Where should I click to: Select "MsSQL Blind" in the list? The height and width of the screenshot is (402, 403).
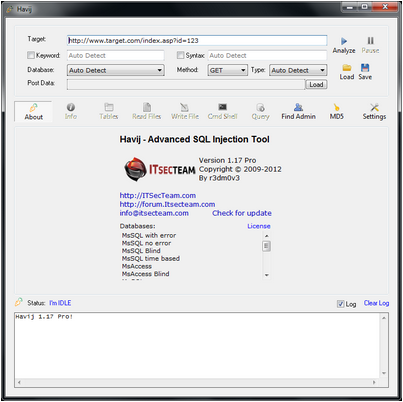(x=141, y=251)
